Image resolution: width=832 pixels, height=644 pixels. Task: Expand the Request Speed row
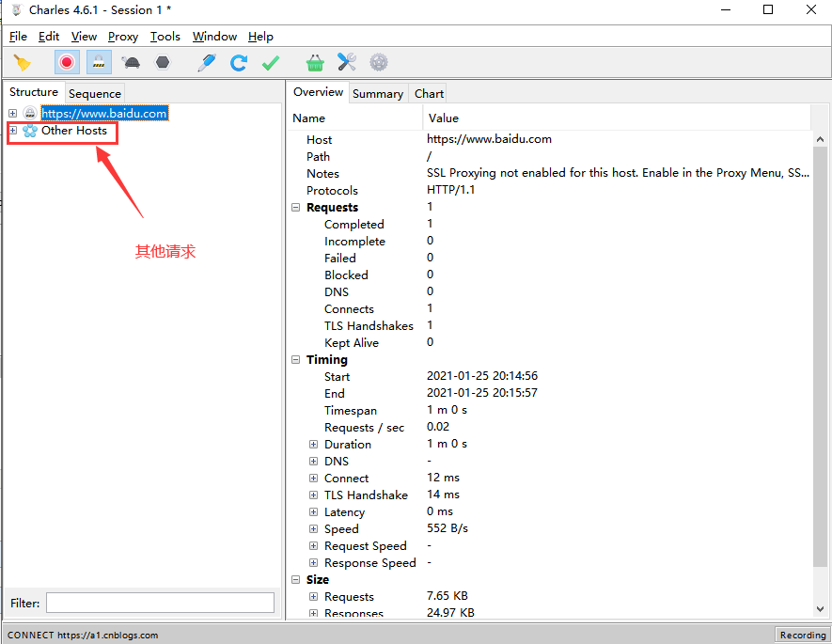tap(314, 546)
